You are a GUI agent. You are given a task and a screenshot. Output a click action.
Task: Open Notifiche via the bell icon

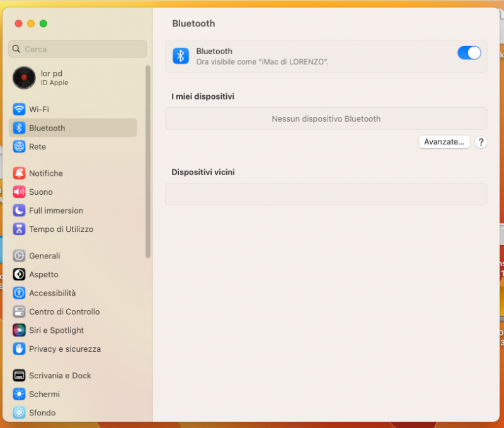tap(19, 173)
